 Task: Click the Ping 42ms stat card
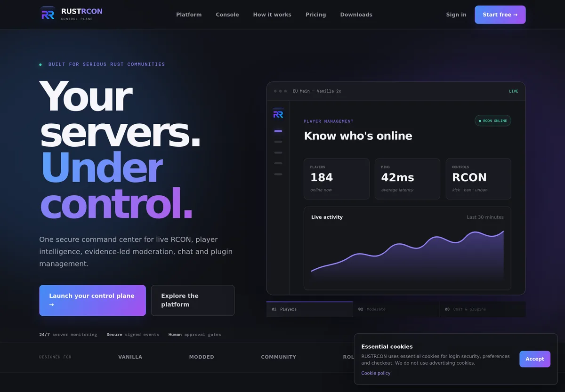(x=407, y=179)
